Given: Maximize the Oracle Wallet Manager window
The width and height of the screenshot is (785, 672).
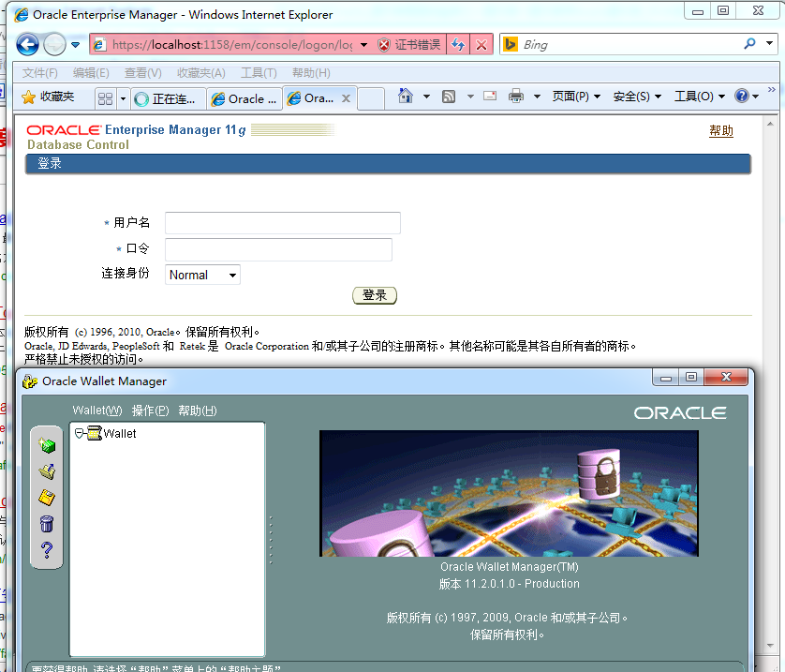Looking at the screenshot, I should (x=691, y=378).
